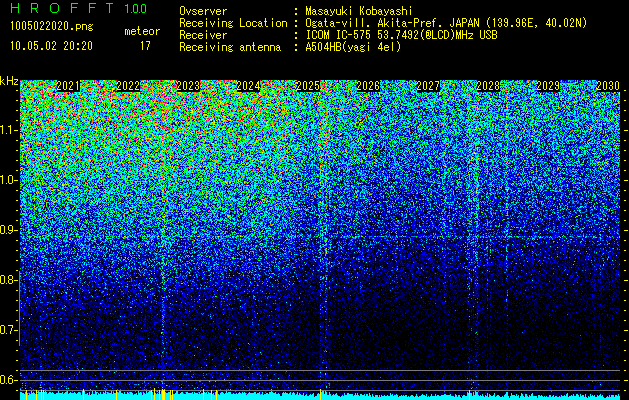Viewport: 629px width, 400px height.
Task: Click the A504HB(yagi 4el) antenna value
Action: pos(353,47)
